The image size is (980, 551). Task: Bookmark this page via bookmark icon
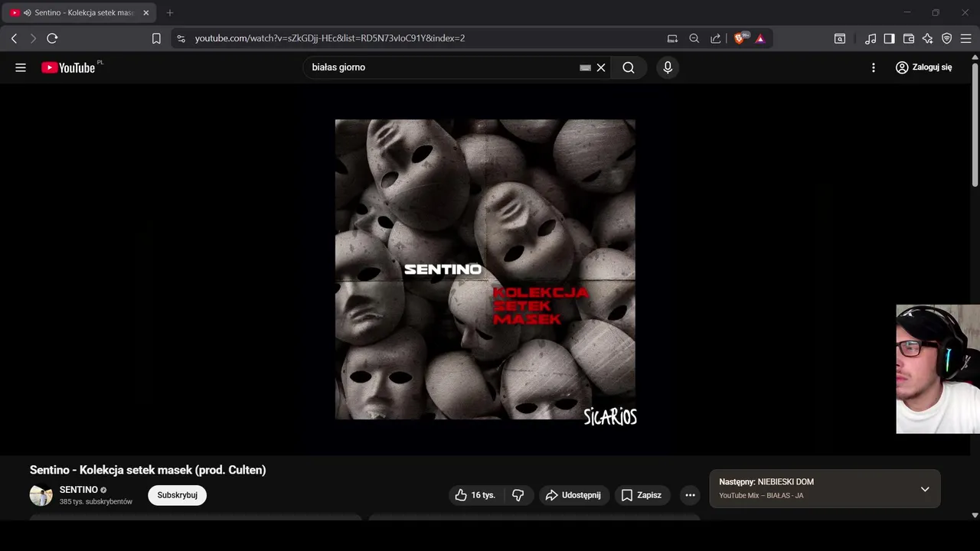point(156,38)
